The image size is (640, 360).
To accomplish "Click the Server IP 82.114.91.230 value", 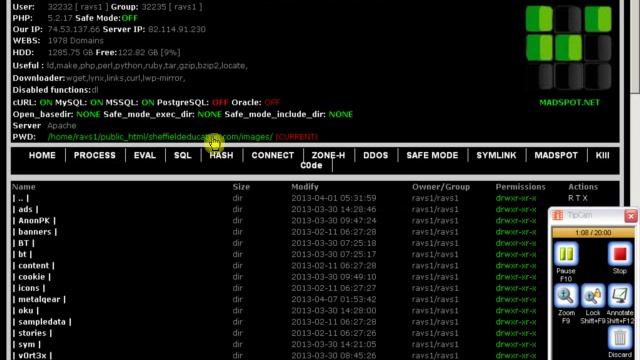I will pos(177,29).
